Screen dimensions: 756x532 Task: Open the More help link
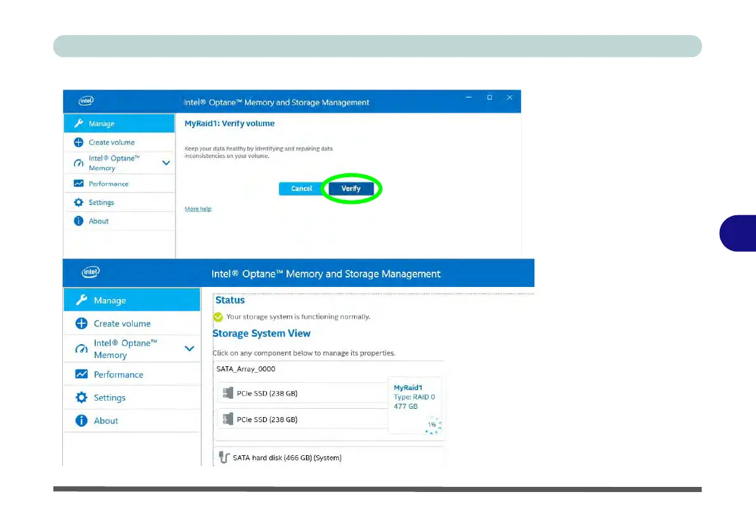click(198, 209)
